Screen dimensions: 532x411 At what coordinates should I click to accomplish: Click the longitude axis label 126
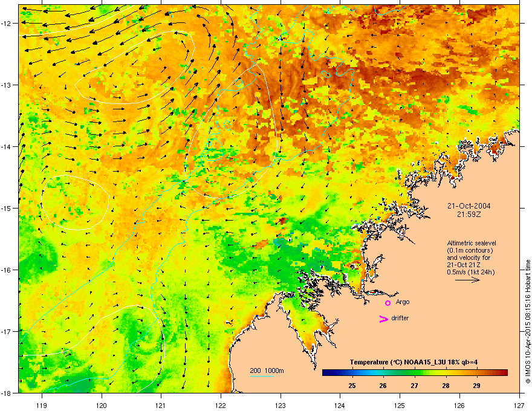pyautogui.click(x=459, y=405)
